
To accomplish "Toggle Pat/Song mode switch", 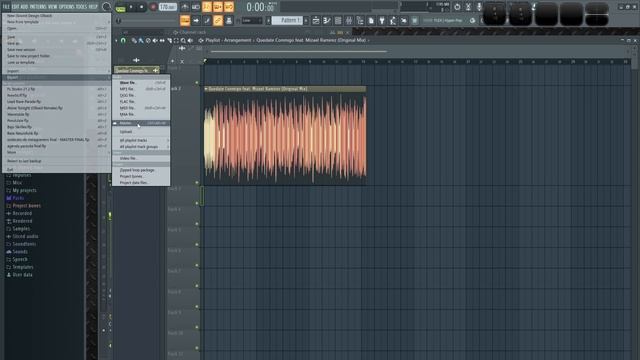I will click(x=120, y=7).
